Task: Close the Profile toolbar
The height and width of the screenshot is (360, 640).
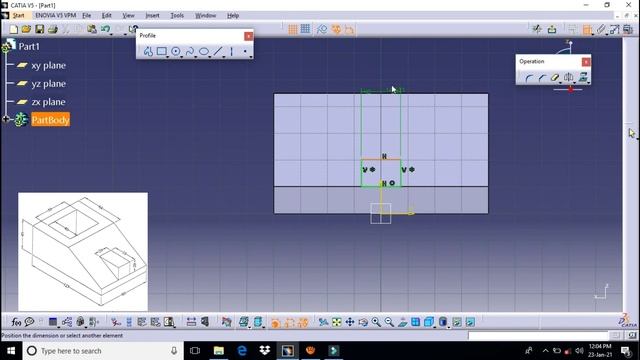Action: pyautogui.click(x=249, y=36)
